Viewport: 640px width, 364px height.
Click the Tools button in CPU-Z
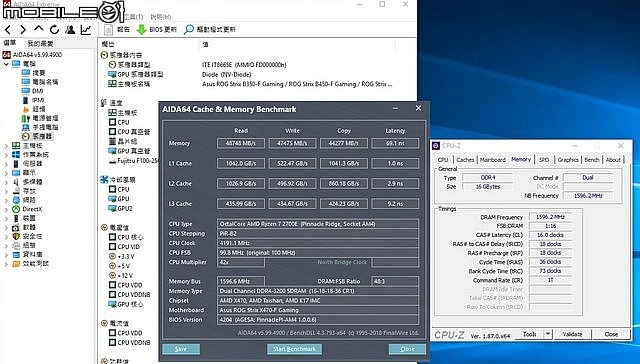click(x=529, y=334)
